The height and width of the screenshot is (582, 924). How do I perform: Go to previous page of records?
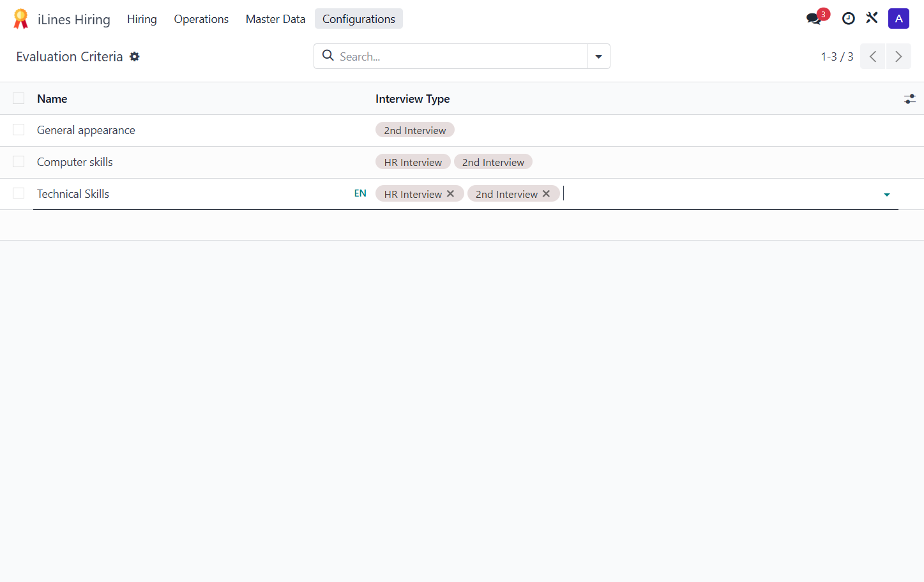point(873,56)
